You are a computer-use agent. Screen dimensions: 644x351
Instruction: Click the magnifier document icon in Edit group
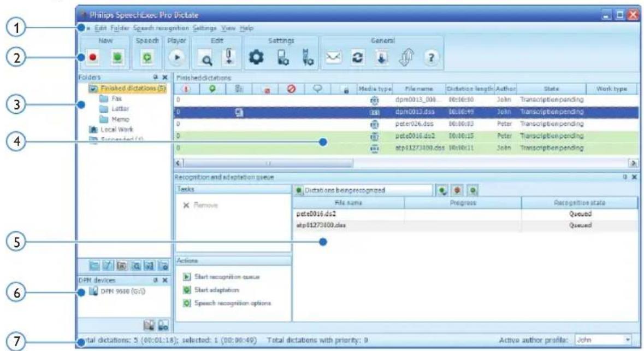[206, 59]
